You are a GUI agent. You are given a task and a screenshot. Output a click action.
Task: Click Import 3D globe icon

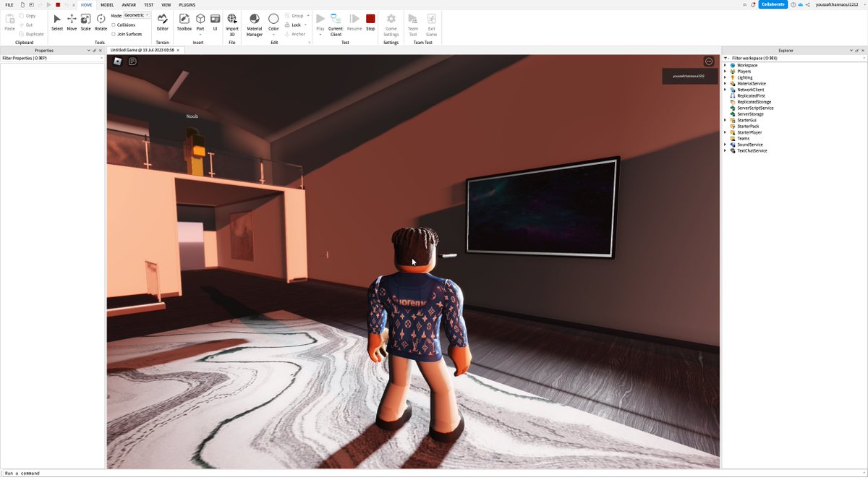(x=231, y=19)
